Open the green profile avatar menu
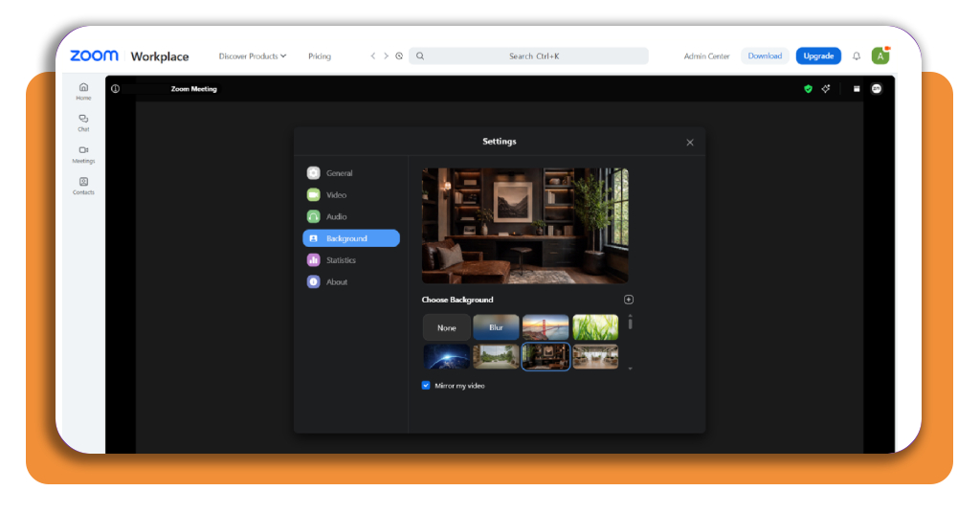The height and width of the screenshot is (513, 980). click(880, 56)
